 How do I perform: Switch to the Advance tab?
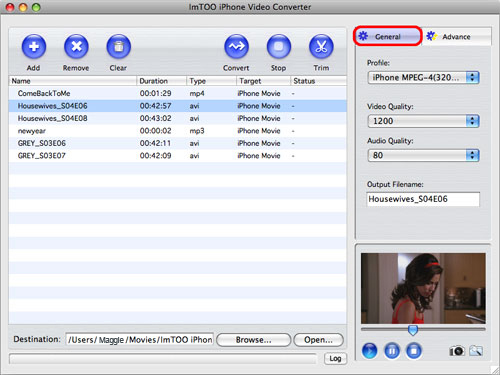[457, 36]
